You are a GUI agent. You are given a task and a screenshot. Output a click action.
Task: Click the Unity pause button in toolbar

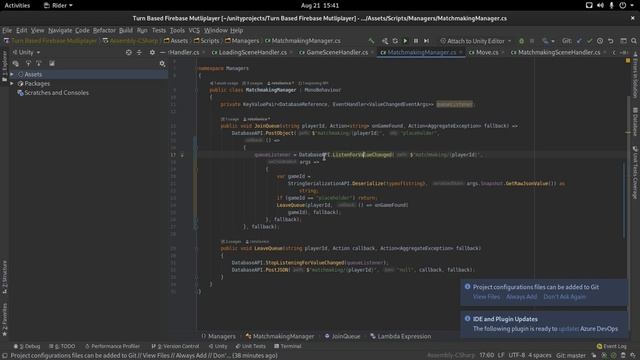click(x=416, y=41)
